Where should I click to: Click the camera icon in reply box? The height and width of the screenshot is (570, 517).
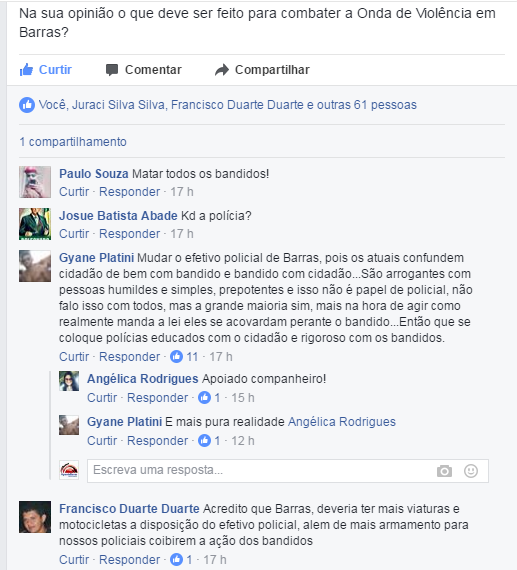[444, 471]
